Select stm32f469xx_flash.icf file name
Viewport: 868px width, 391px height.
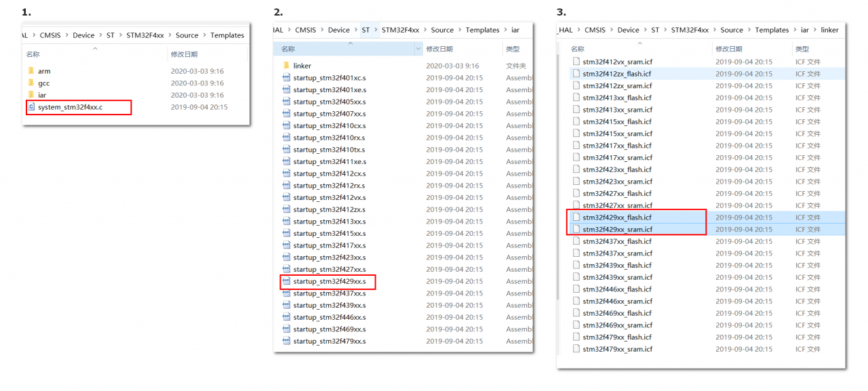617,313
